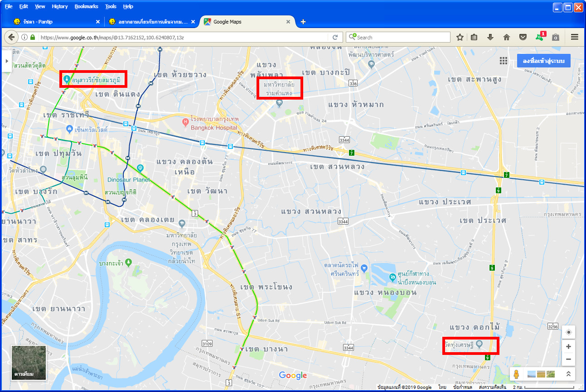586x392 pixels.
Task: Click the วัดหัวลำโพง temple marker
Action: pos(43,169)
